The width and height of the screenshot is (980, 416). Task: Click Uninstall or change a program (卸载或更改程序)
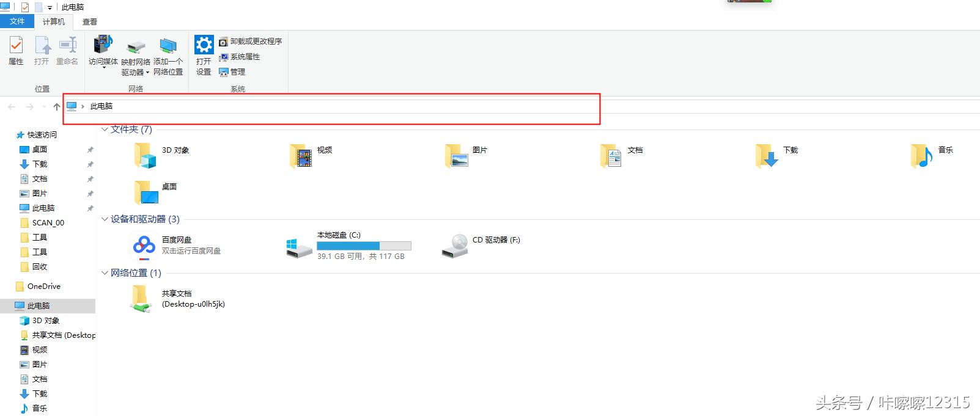[250, 42]
